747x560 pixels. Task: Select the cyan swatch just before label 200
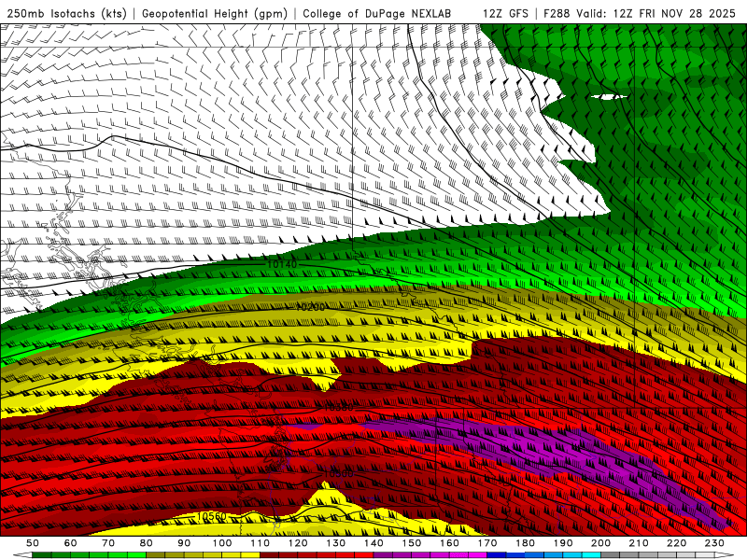[x=591, y=555]
